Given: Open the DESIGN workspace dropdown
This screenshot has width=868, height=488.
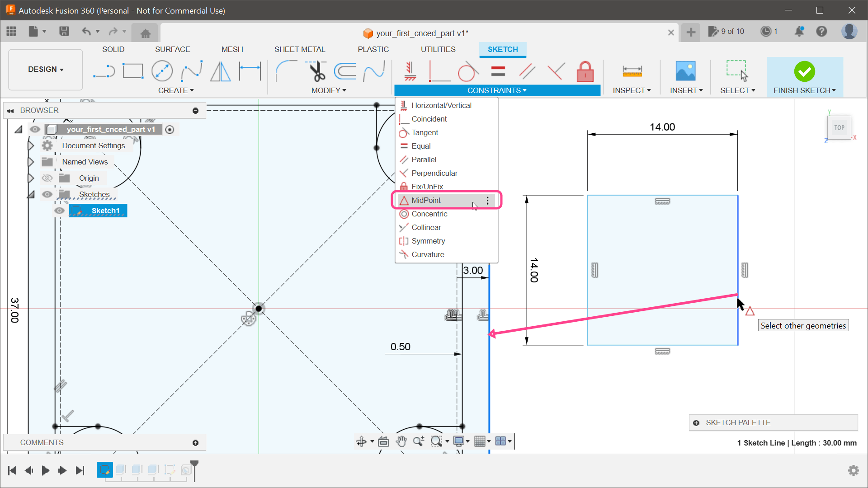Looking at the screenshot, I should click(46, 70).
